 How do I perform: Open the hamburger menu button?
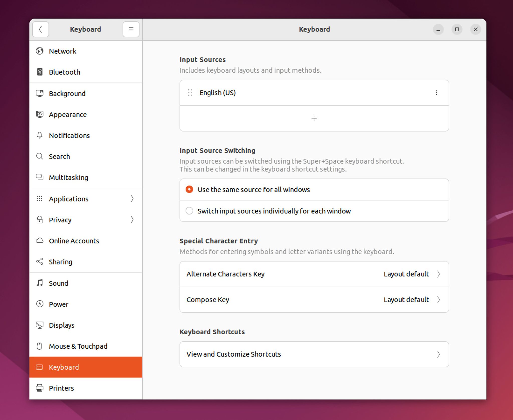[131, 29]
